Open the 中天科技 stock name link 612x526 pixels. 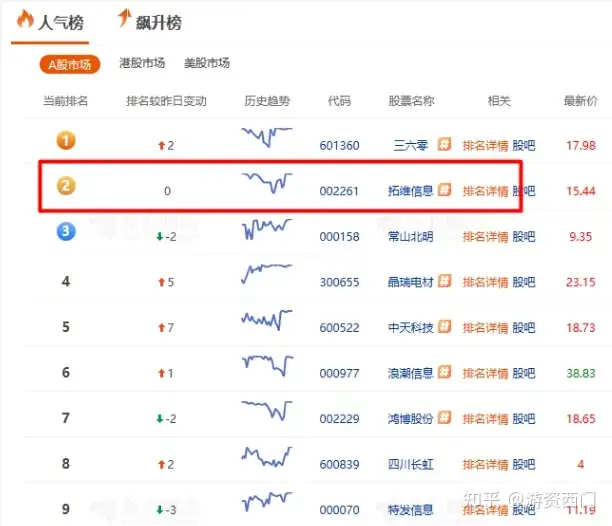pyautogui.click(x=411, y=327)
